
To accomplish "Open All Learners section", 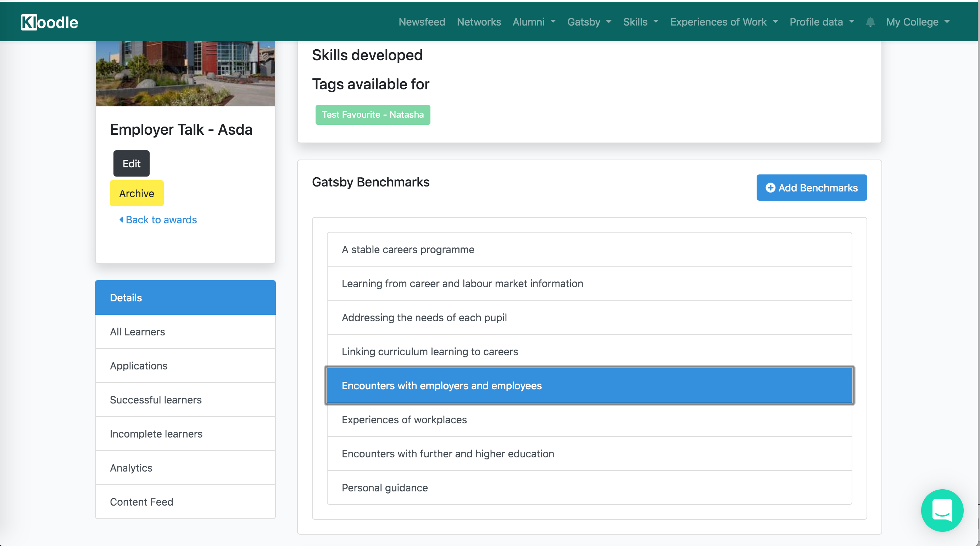I will pos(185,331).
